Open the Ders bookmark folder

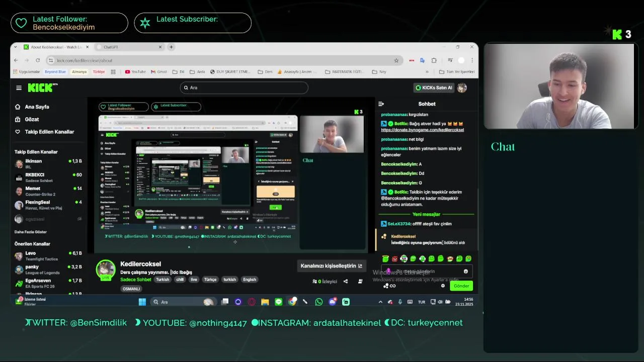coord(265,72)
